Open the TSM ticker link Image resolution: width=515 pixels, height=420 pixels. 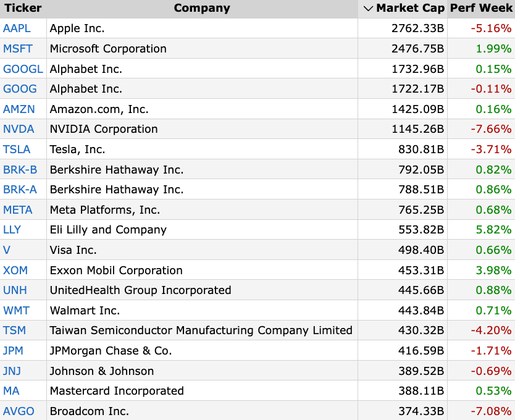click(x=14, y=330)
